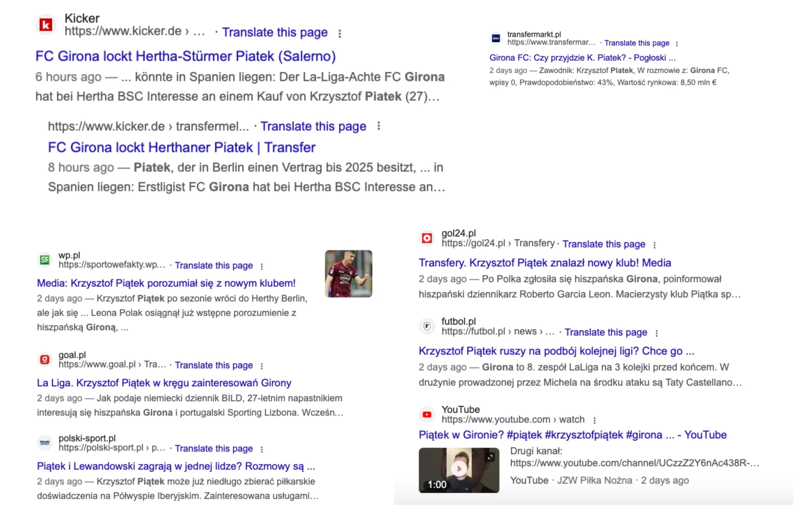Expand the YouTube video thumbnail
This screenshot has width=798, height=532.
pyautogui.click(x=490, y=457)
